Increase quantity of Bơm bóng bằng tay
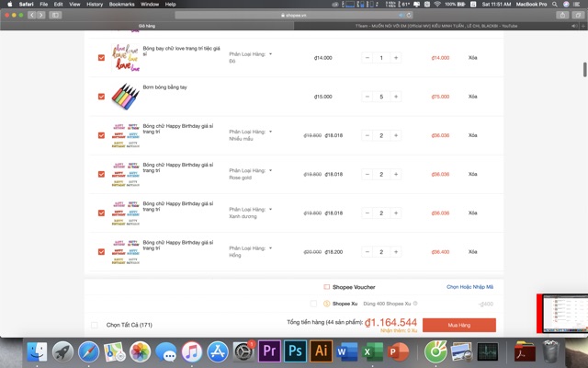The image size is (588, 368). 396,97
